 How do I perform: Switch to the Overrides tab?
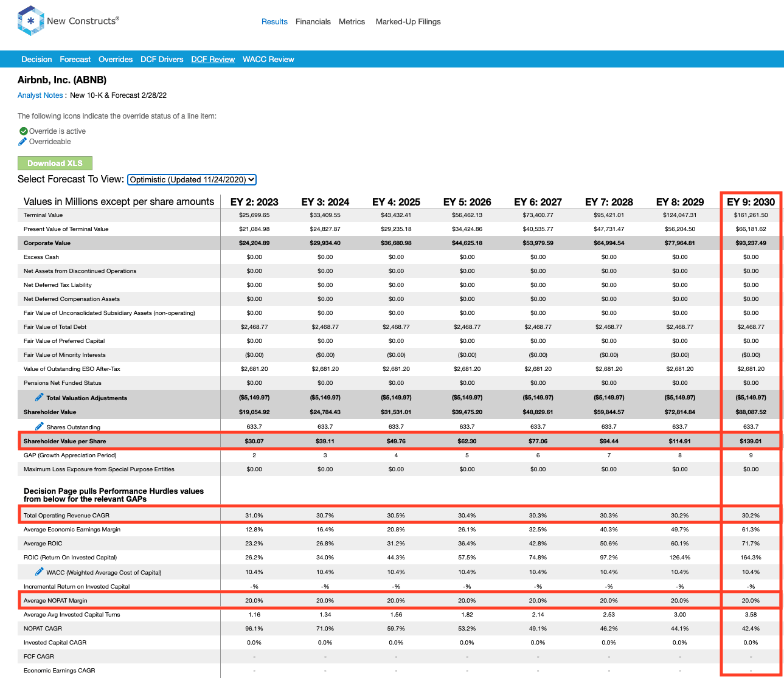116,59
